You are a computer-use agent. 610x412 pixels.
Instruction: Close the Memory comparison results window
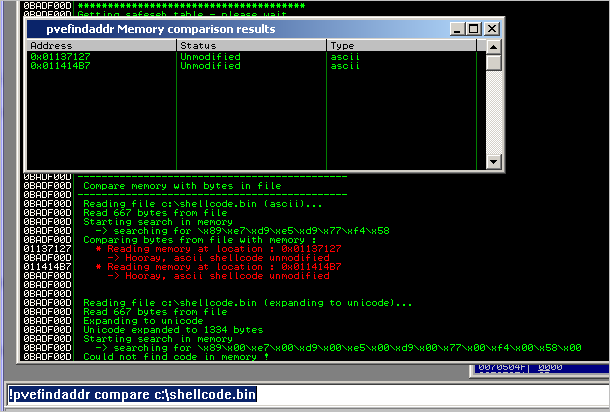point(491,29)
